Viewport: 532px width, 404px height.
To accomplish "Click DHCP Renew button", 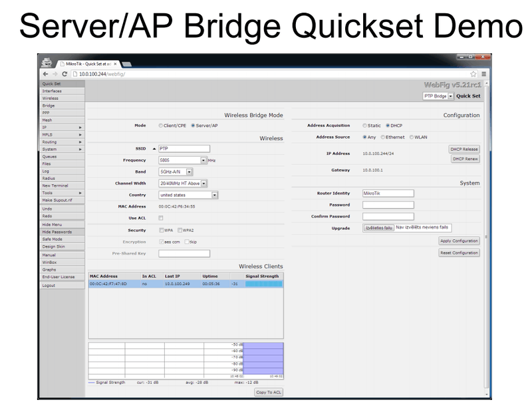I will pos(465,159).
